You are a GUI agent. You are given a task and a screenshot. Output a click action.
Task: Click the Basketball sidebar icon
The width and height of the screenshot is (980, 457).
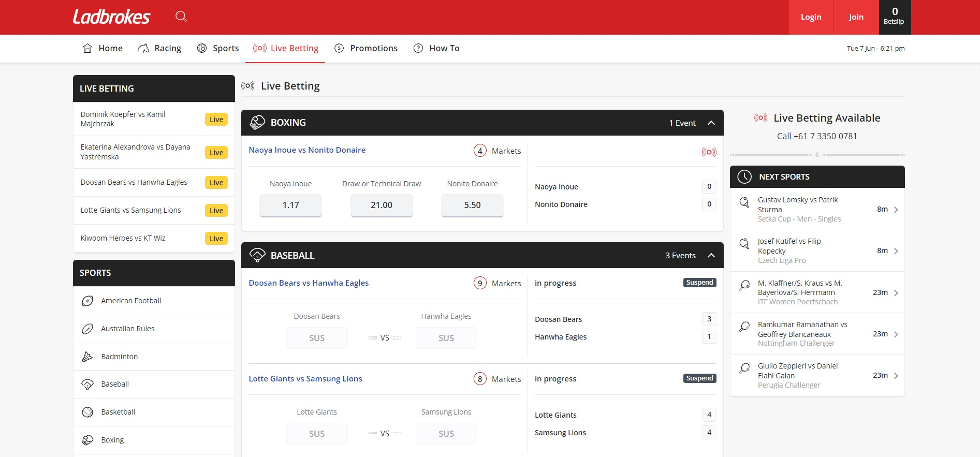point(87,412)
